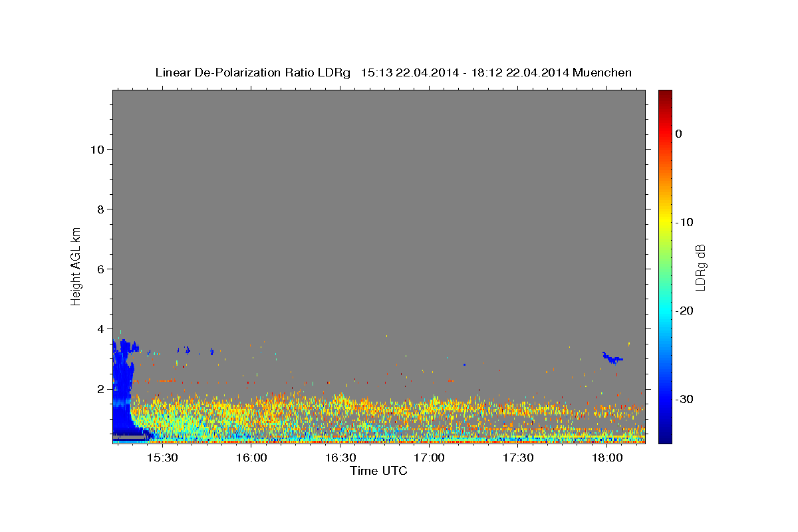Click the height tick label 8
Viewport: 798px width, 532px height.
pyautogui.click(x=100, y=209)
